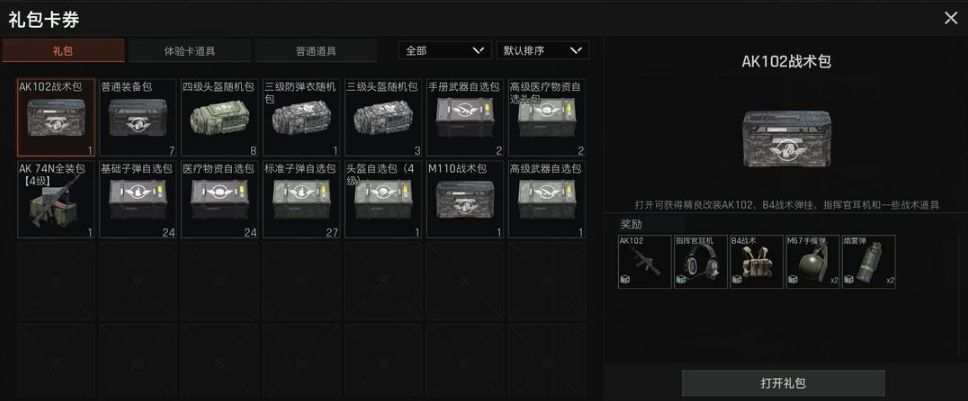Screen dimensions: 968x401
Task: Open the 默认排序 sort dropdown
Action: coord(543,51)
